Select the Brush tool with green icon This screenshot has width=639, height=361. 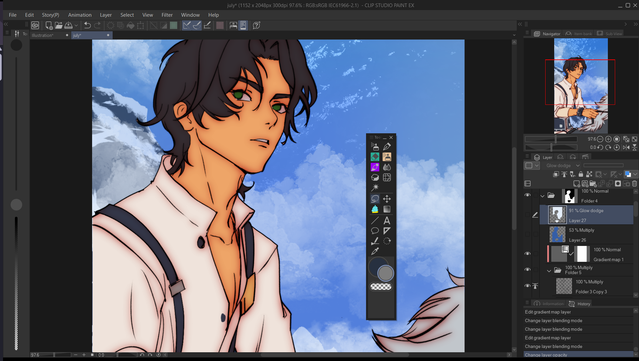(x=375, y=157)
